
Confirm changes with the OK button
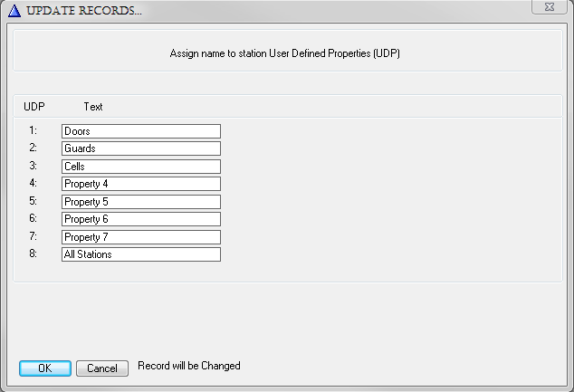pyautogui.click(x=44, y=368)
